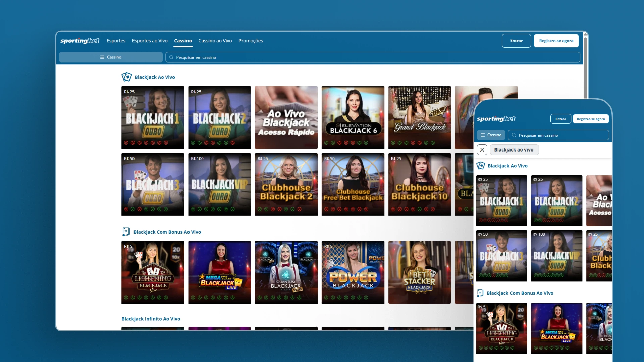Open Clubhouse Free Bet Blackjack game
The height and width of the screenshot is (362, 644).
pos(353,184)
